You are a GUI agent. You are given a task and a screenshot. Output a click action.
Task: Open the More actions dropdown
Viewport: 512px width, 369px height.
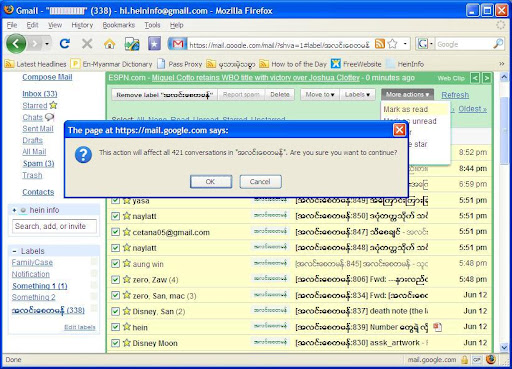pyautogui.click(x=407, y=95)
